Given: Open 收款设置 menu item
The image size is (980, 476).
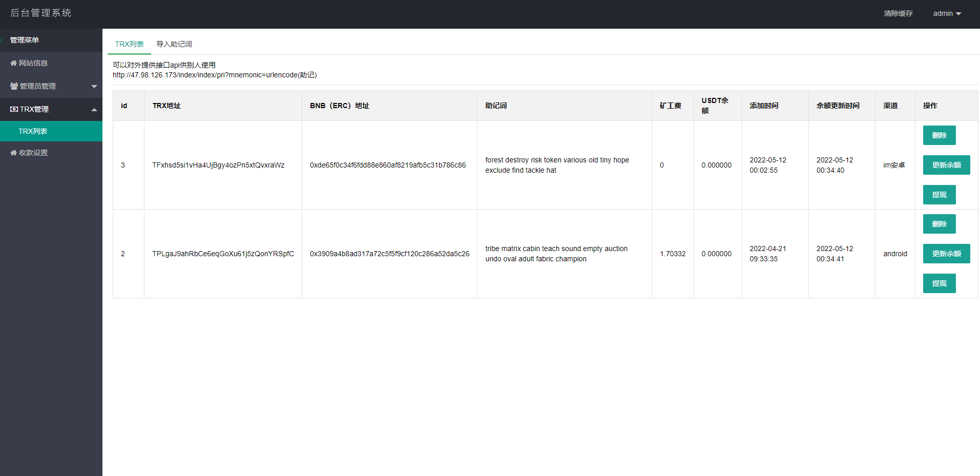Looking at the screenshot, I should [51, 153].
